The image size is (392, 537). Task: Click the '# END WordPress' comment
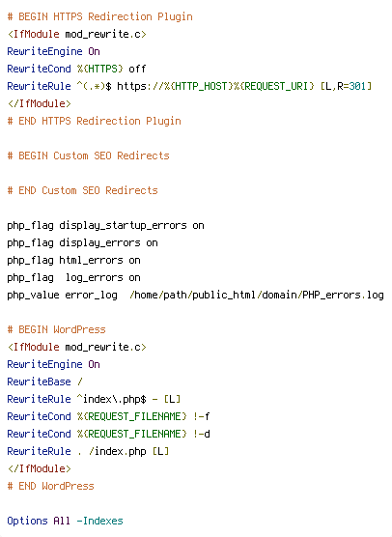(x=50, y=486)
